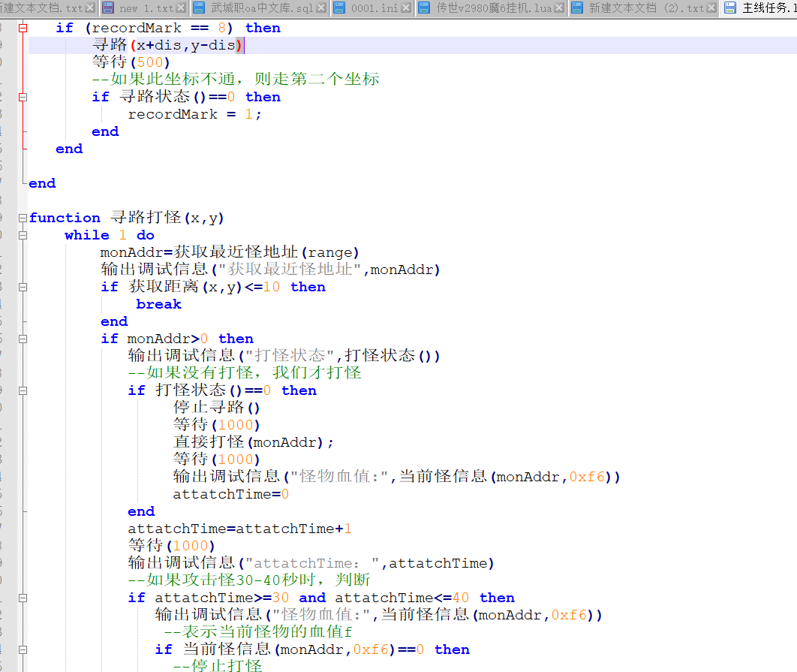Viewport: 797px width, 672px height.
Task: Click the file icon on 传世v2980魔6挂机.lua tab
Action: [424, 8]
